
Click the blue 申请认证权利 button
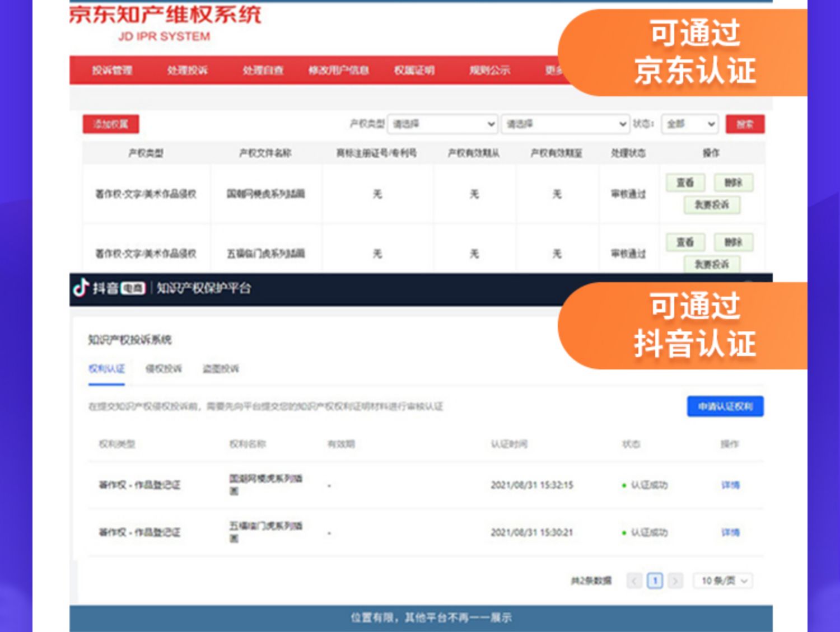pos(725,406)
